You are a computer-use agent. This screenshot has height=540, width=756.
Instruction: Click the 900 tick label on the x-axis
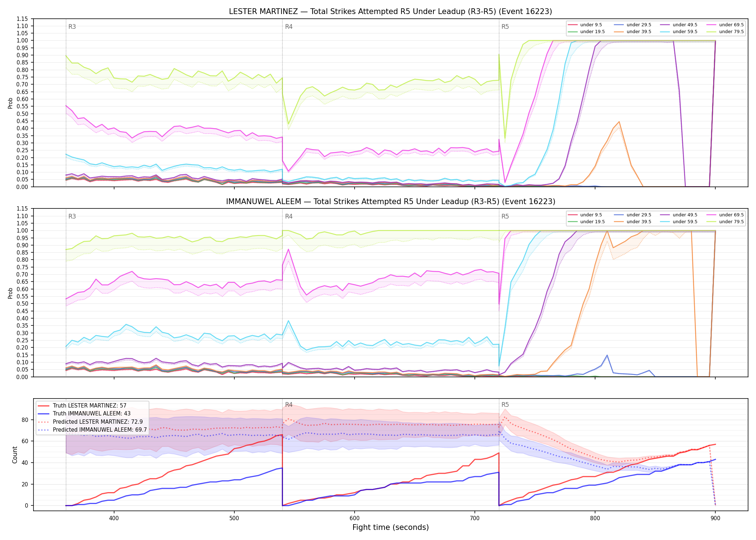[x=715, y=518]
